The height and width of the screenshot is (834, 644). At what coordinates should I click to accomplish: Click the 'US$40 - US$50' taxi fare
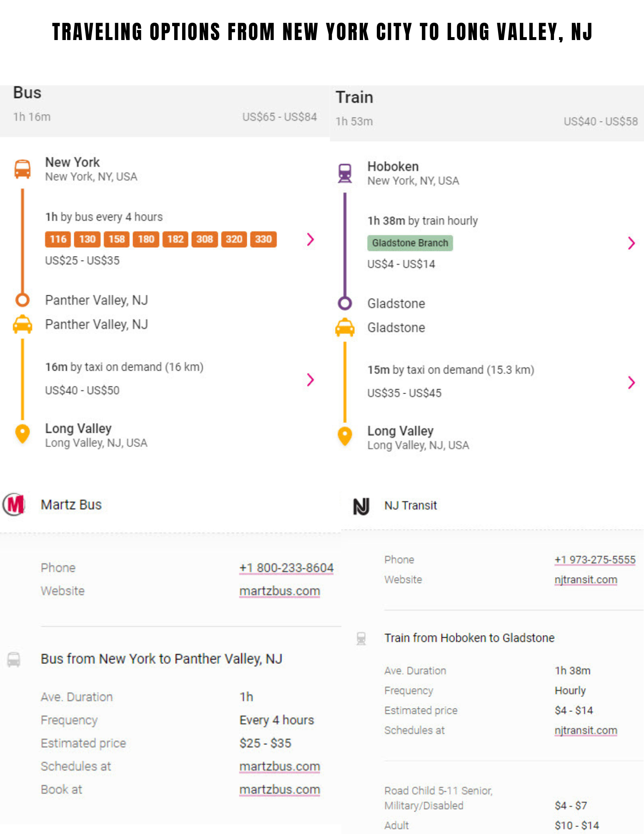pyautogui.click(x=82, y=390)
